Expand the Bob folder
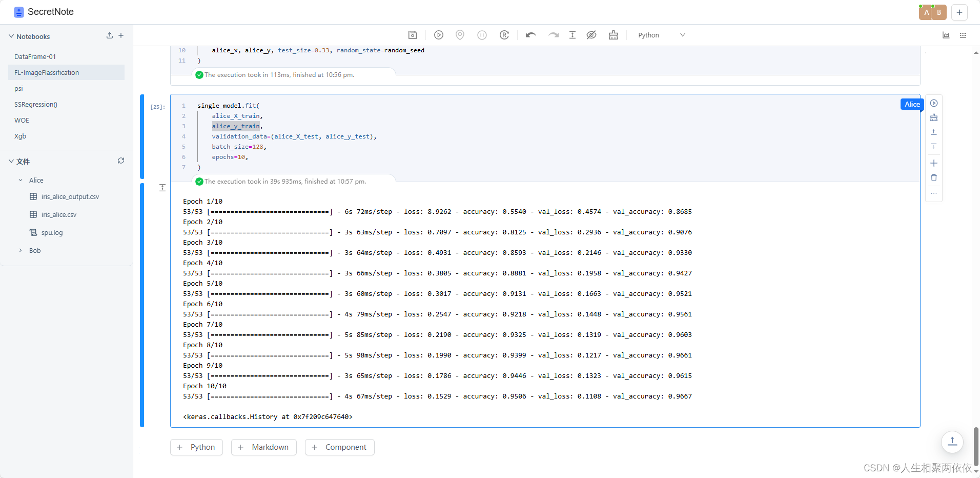 coord(21,250)
